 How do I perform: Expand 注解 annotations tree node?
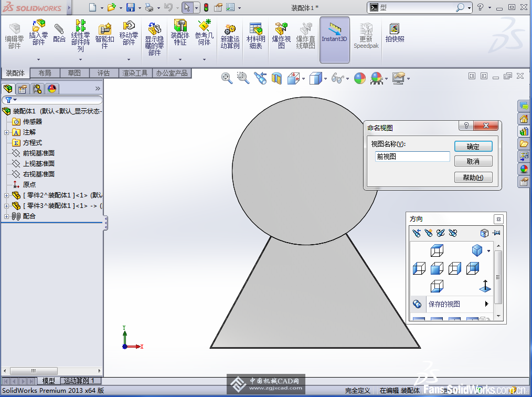point(6,132)
